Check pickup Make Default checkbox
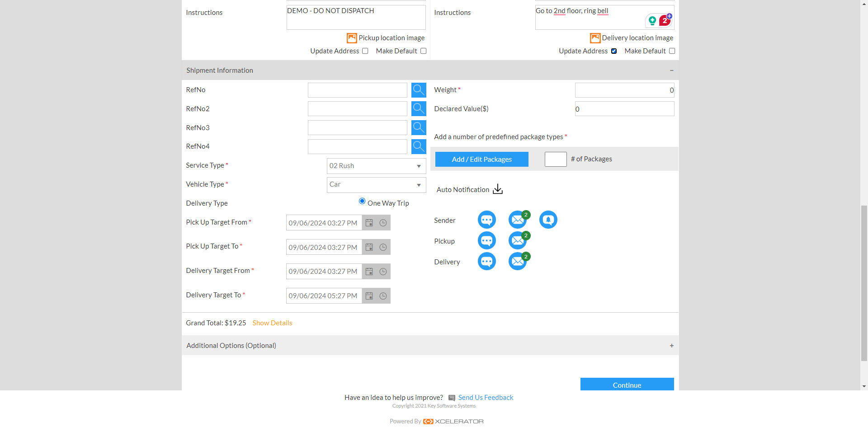 [424, 51]
